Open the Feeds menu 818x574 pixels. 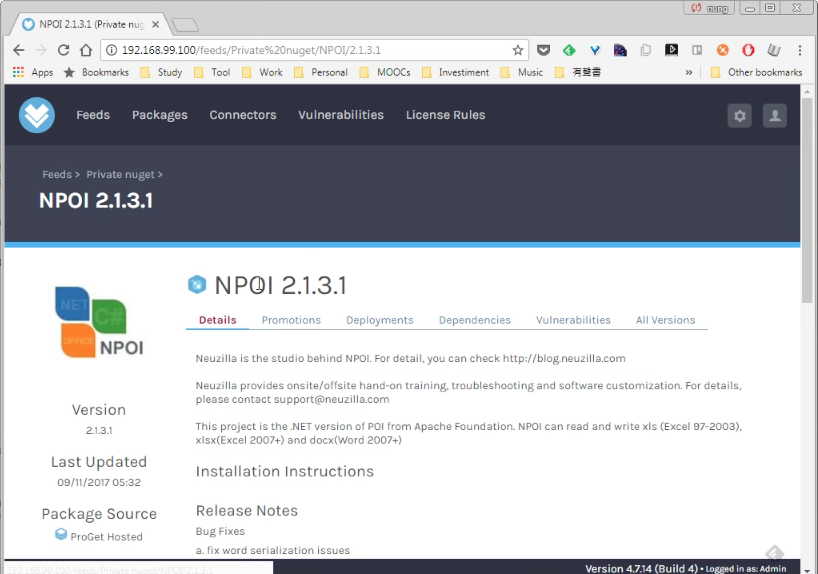(x=93, y=115)
